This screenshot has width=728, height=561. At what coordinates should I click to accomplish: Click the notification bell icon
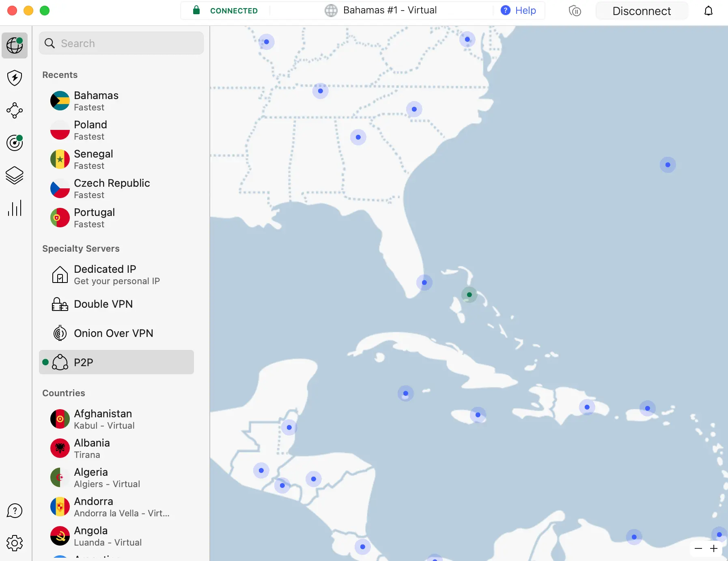709,11
